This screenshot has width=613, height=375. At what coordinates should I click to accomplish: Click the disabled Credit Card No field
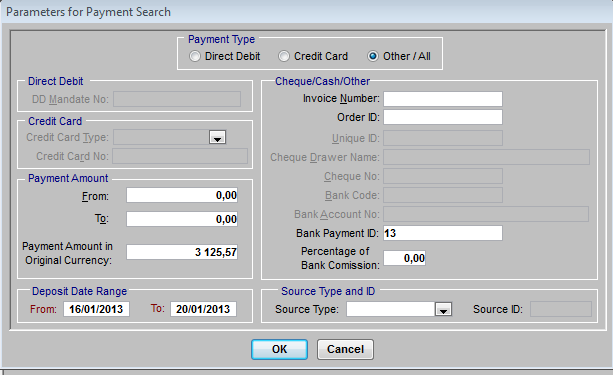[180, 156]
